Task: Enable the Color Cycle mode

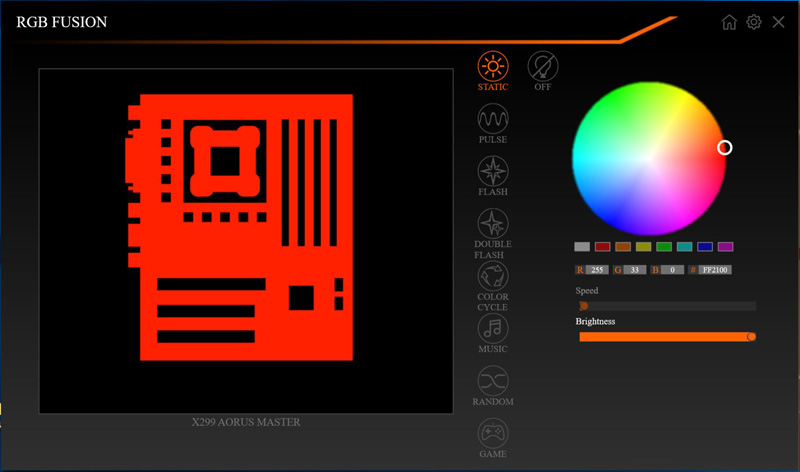Action: pyautogui.click(x=492, y=276)
